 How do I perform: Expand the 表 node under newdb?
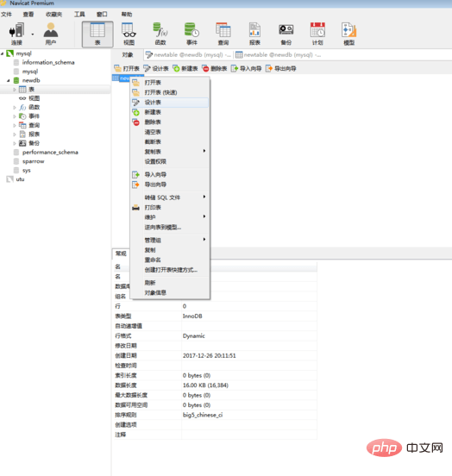[x=15, y=90]
